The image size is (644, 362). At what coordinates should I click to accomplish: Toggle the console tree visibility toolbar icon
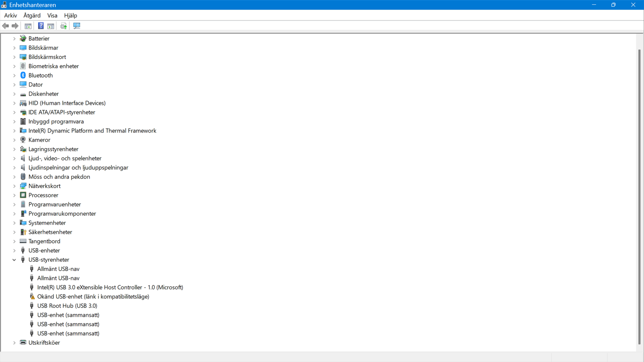point(28,26)
